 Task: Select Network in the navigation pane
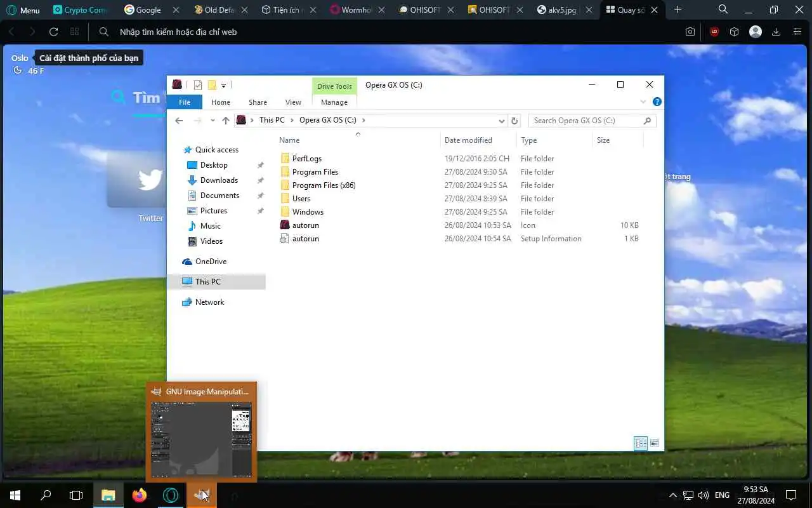tap(209, 302)
